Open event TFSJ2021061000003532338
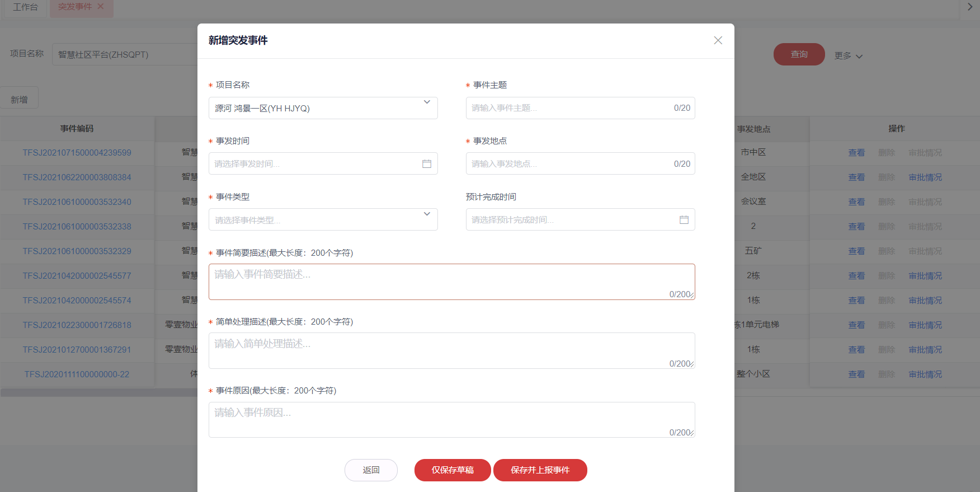Screen dimensions: 980x492 (x=77, y=227)
